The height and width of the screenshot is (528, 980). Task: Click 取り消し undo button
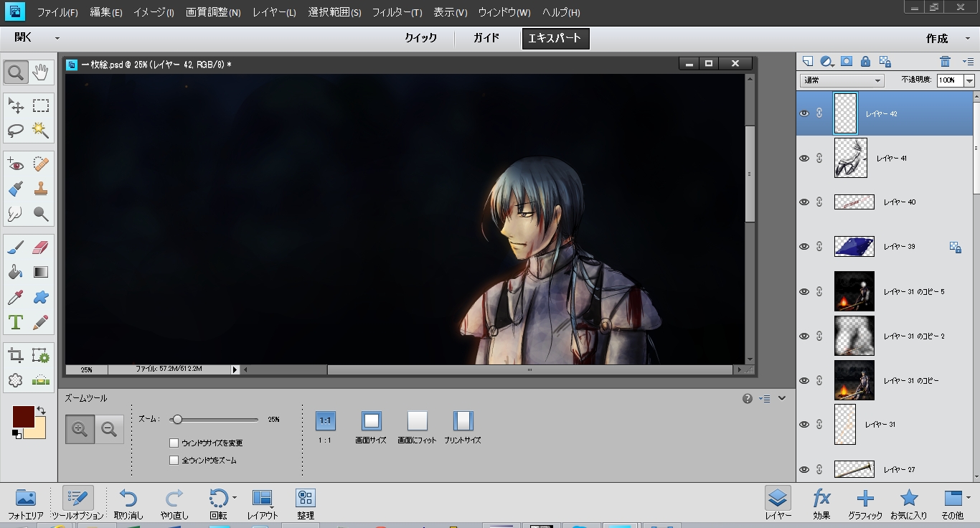click(x=128, y=503)
